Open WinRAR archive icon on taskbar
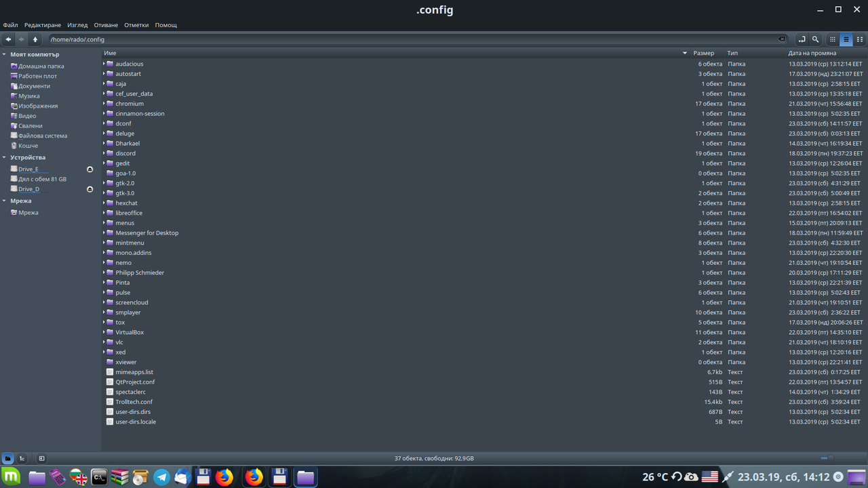The height and width of the screenshot is (488, 868). tap(120, 477)
